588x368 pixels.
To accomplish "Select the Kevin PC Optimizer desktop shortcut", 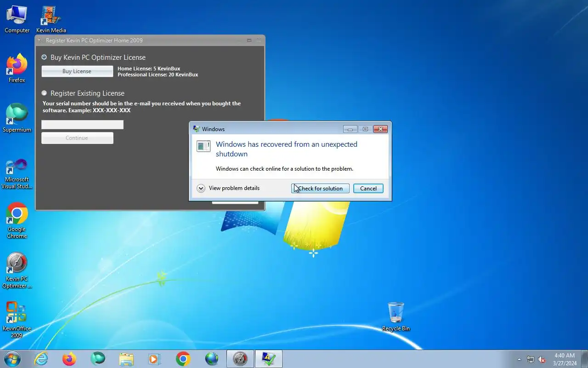I will [x=17, y=270].
